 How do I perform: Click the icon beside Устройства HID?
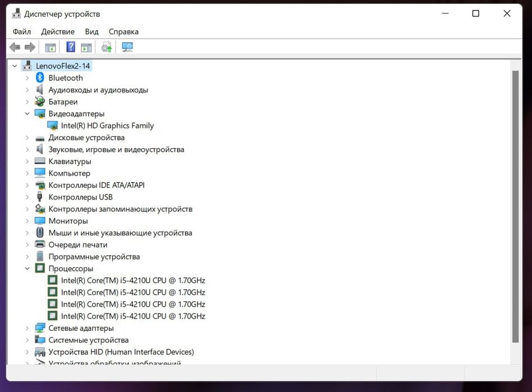pos(40,352)
